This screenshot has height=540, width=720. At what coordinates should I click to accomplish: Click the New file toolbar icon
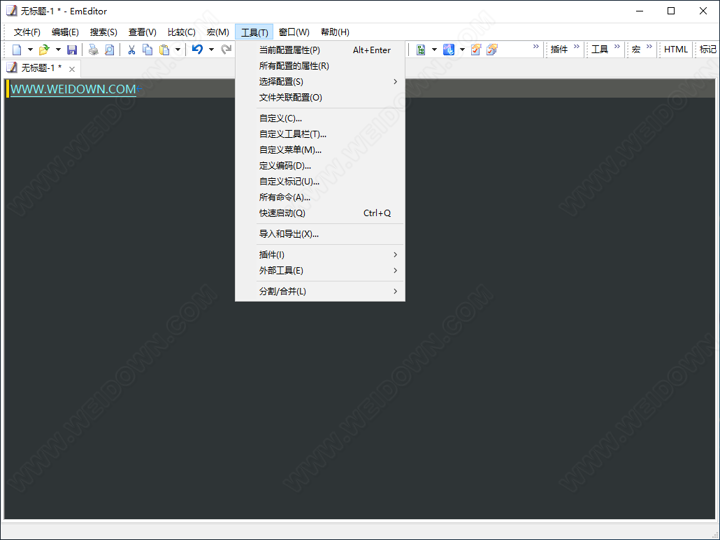click(x=17, y=50)
